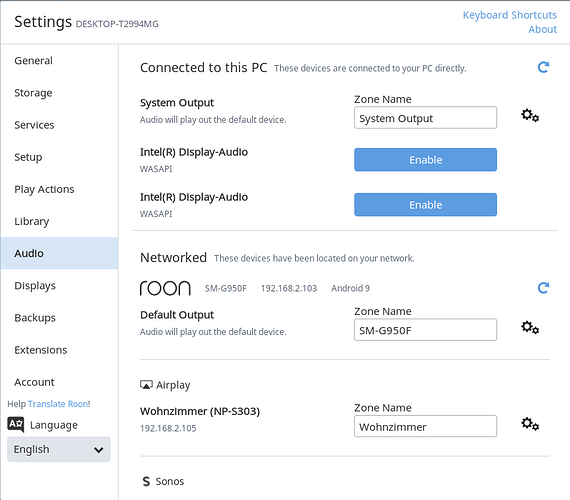Screen dimensions: 570x500
Task: Open System Output device settings gear
Action: 530,116
